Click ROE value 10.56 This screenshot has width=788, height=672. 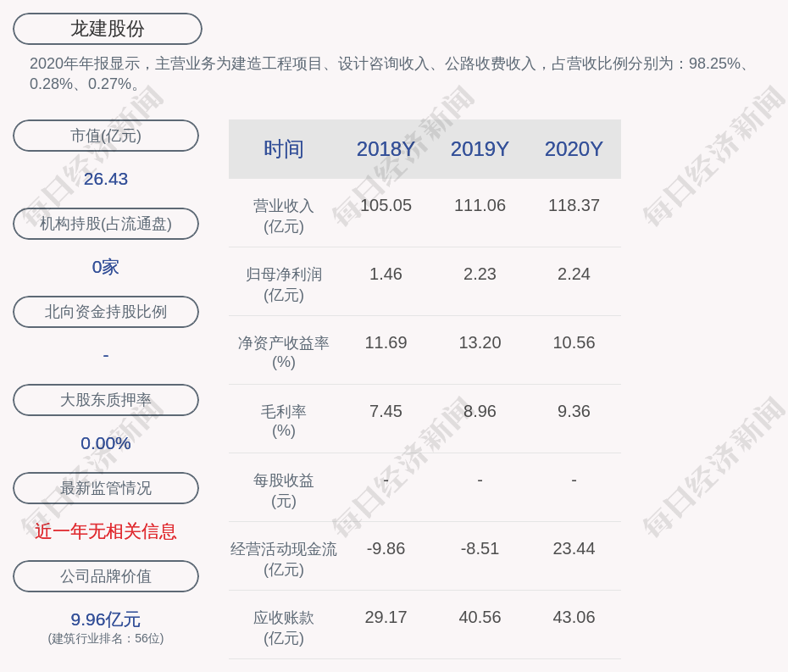pyautogui.click(x=574, y=343)
